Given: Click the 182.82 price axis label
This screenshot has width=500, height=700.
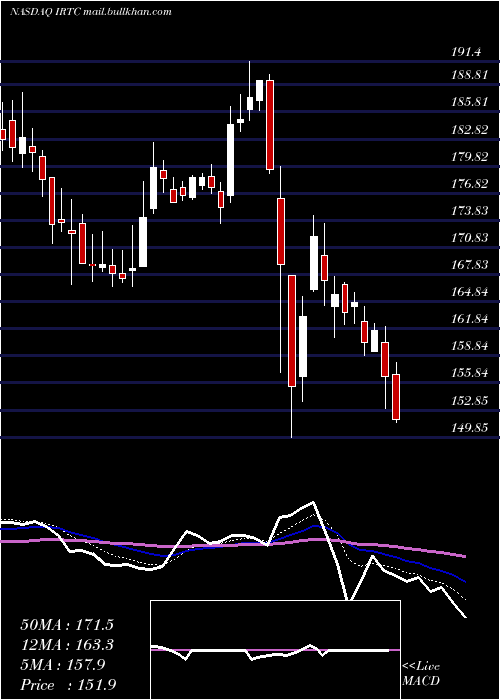Looking at the screenshot, I should (x=469, y=130).
